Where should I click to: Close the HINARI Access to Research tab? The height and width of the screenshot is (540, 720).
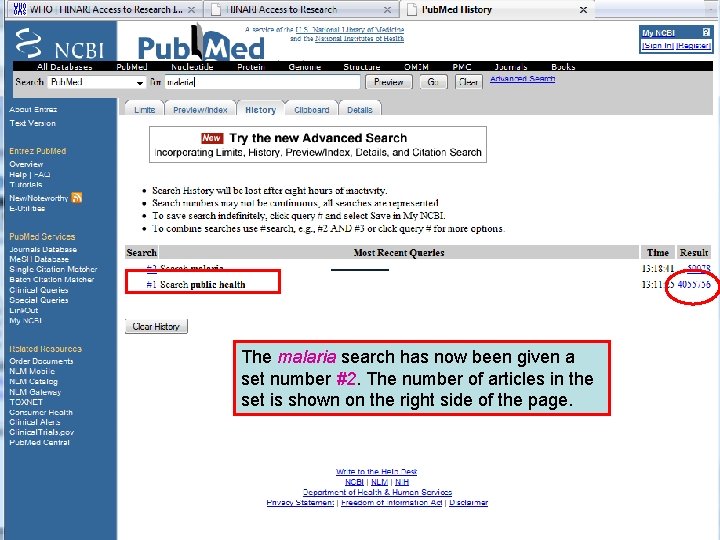point(388,10)
